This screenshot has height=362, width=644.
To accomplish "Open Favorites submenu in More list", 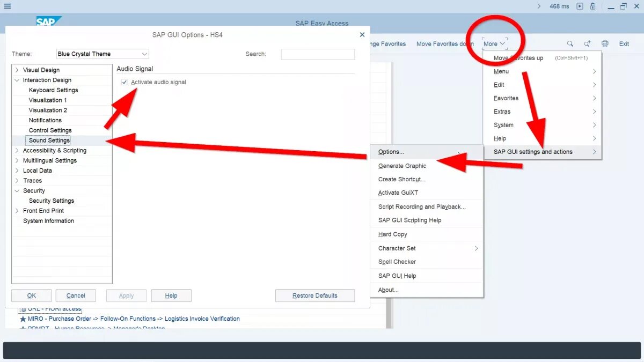I will (x=543, y=98).
